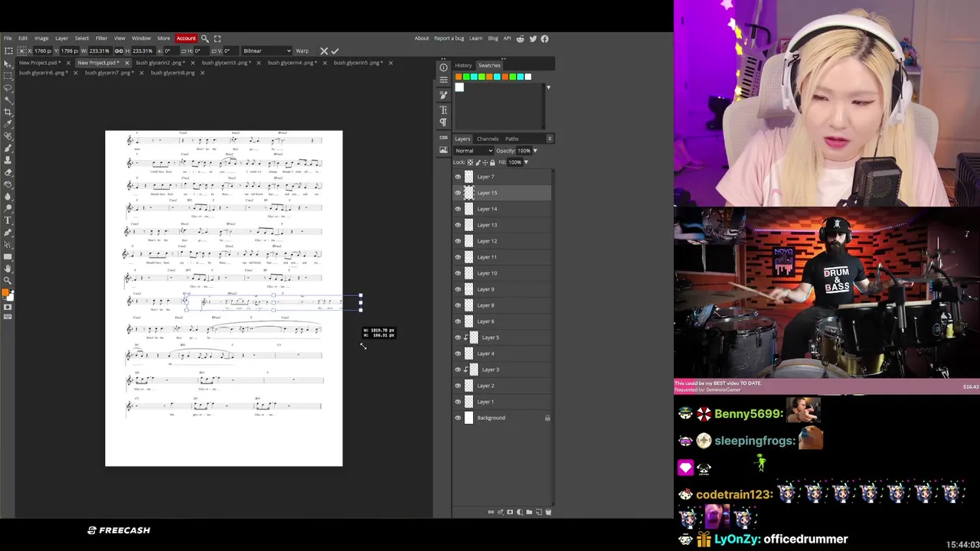Select the Eraser tool
This screenshot has height=551, width=980.
pyautogui.click(x=8, y=172)
